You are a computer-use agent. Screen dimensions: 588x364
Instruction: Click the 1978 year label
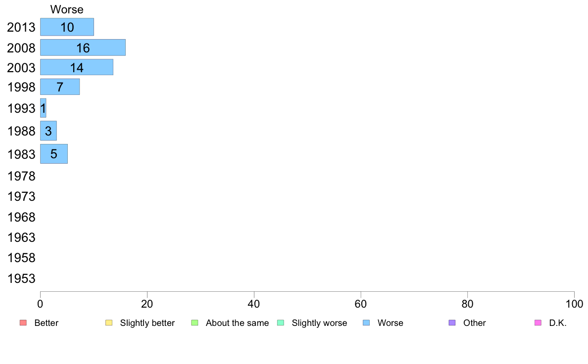21,176
